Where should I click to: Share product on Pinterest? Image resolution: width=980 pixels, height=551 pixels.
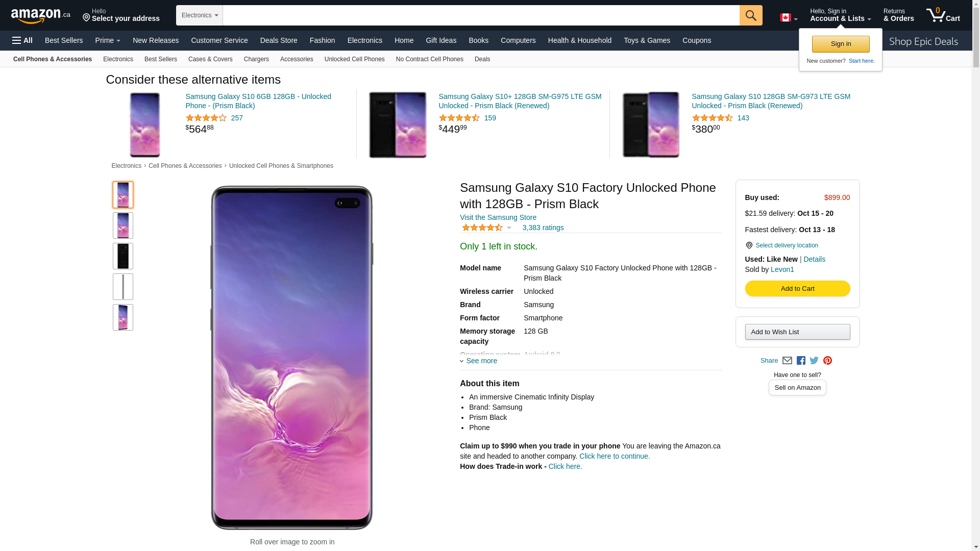pyautogui.click(x=827, y=361)
